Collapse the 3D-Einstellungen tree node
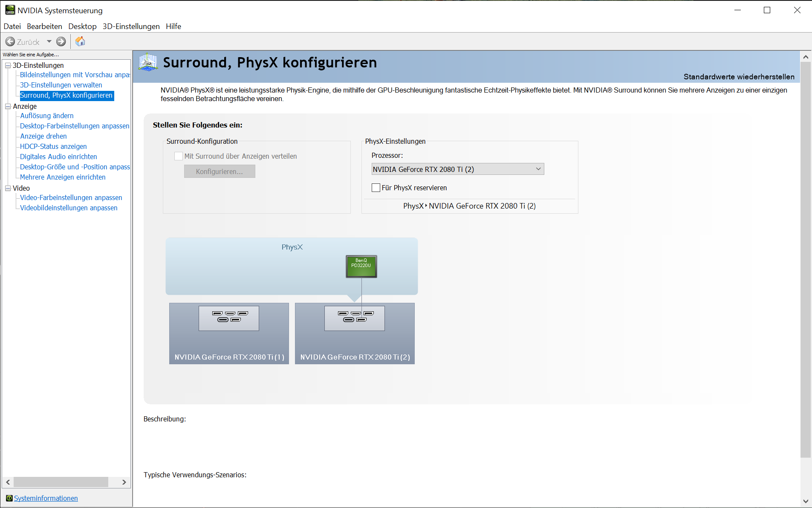Viewport: 812px width, 508px height. point(8,65)
